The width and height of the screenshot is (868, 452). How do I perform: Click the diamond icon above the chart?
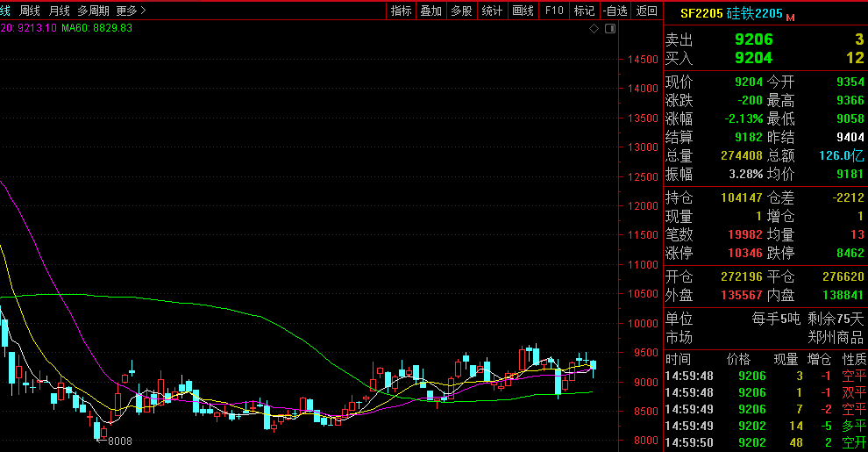click(594, 29)
